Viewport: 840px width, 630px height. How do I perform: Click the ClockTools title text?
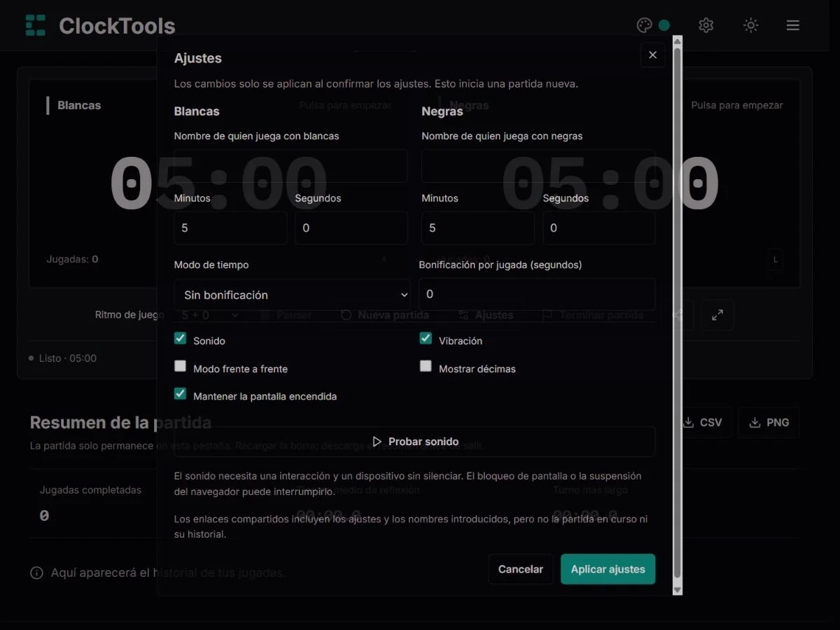click(117, 26)
